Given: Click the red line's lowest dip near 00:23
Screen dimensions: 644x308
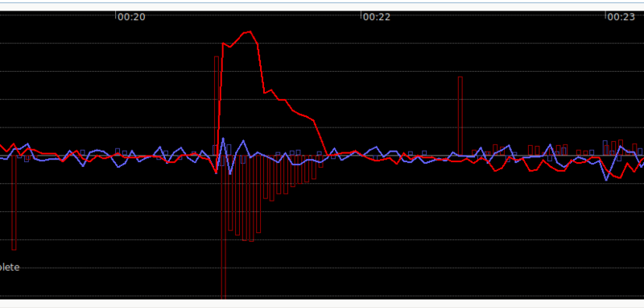Looking at the screenshot, I should pos(620,178).
